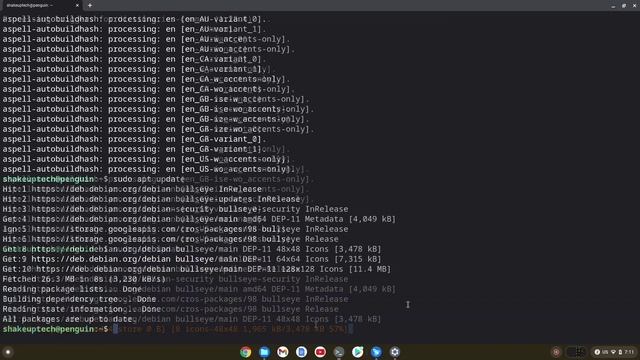Click the Get:10 128x128 Icons line
This screenshot has height=360, width=640.
tap(197, 269)
